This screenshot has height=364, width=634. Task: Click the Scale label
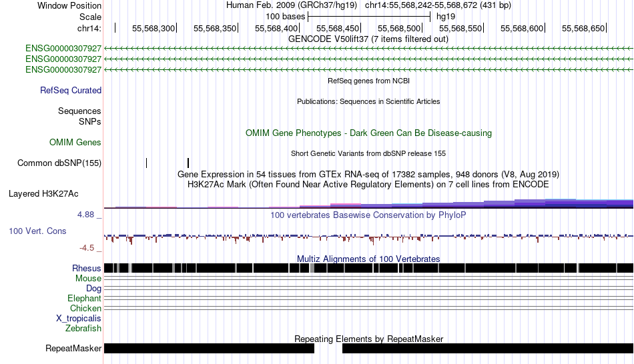(x=90, y=17)
